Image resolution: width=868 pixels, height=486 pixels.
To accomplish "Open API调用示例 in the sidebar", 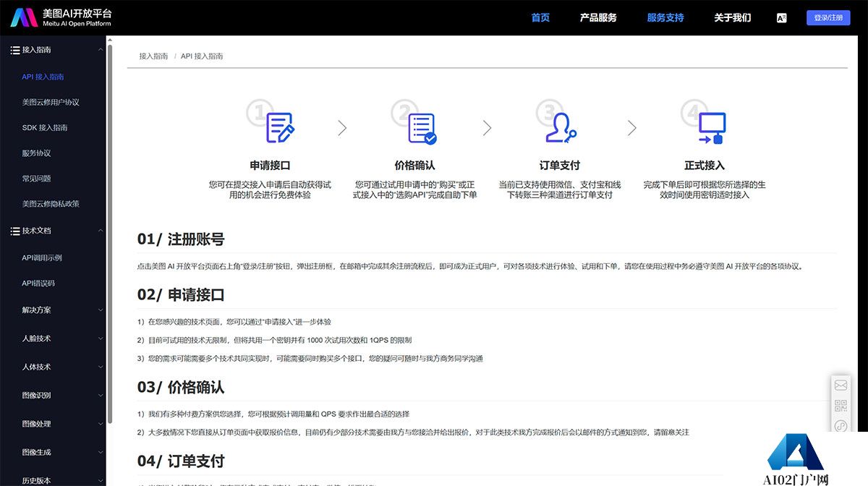I will tap(42, 257).
